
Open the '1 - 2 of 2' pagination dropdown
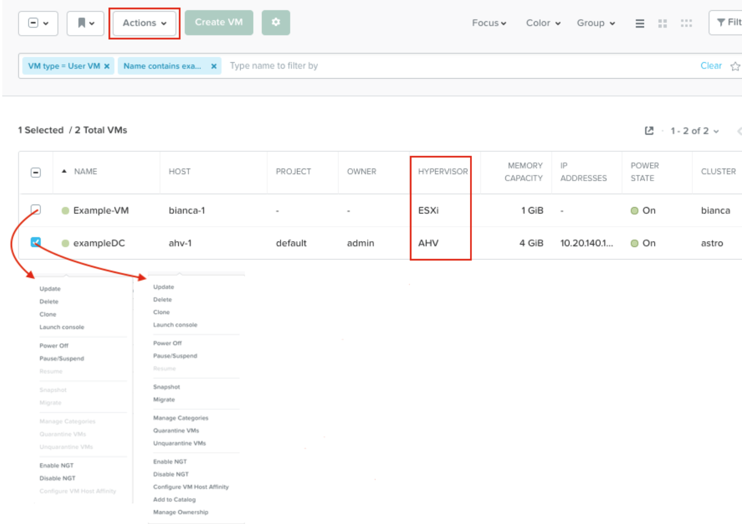(x=695, y=131)
